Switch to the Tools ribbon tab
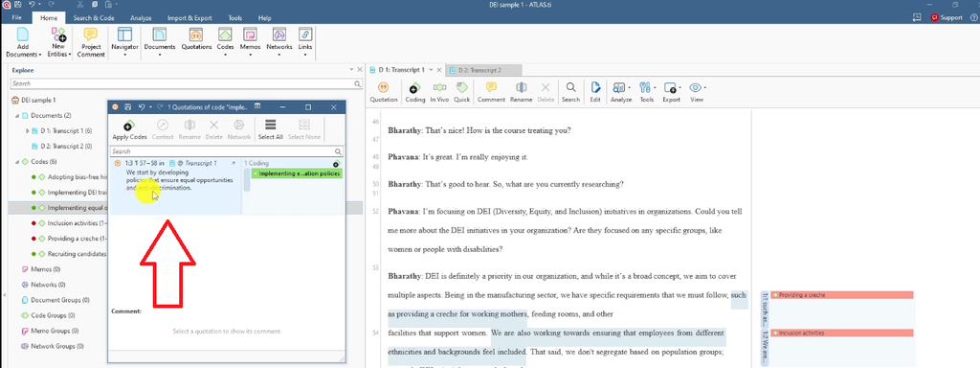The image size is (980, 368). coord(235,18)
